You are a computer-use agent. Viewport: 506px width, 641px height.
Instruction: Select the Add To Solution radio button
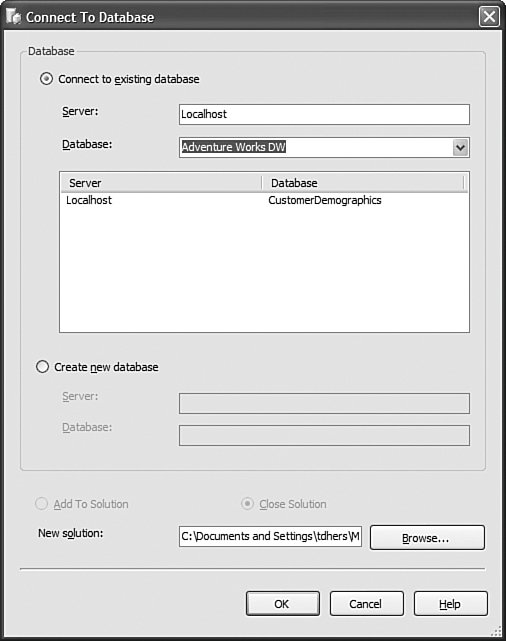click(x=42, y=504)
